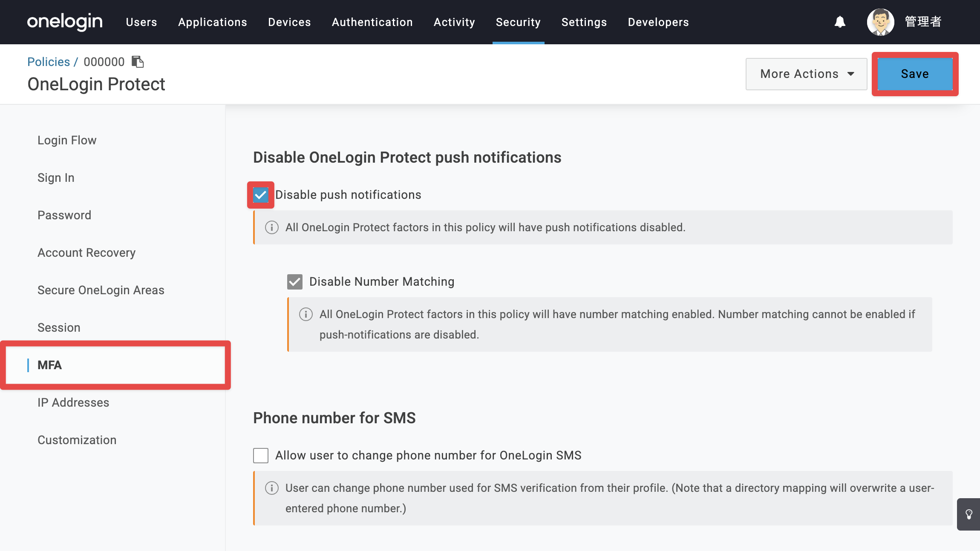Select Account Recovery in sidebar
980x551 pixels.
86,253
